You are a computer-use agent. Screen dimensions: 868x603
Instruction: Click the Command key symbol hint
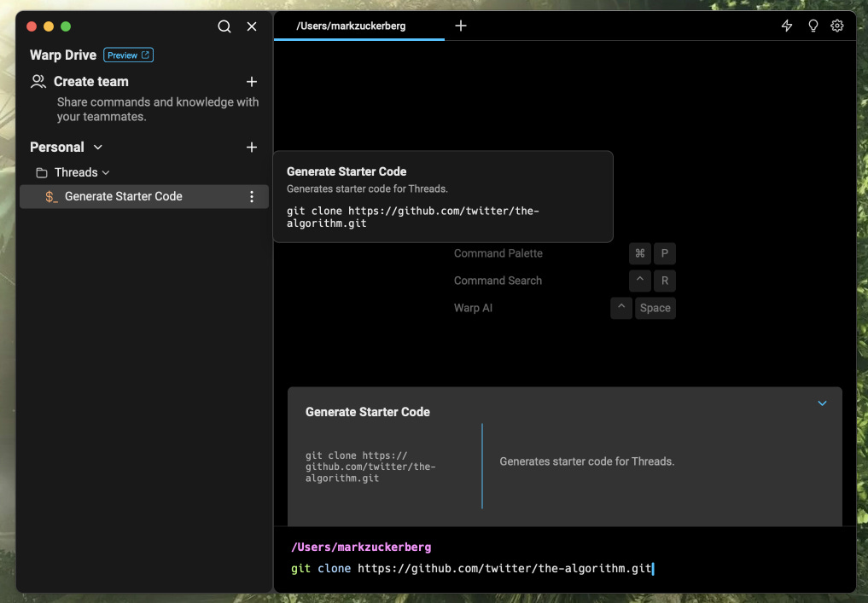(640, 253)
